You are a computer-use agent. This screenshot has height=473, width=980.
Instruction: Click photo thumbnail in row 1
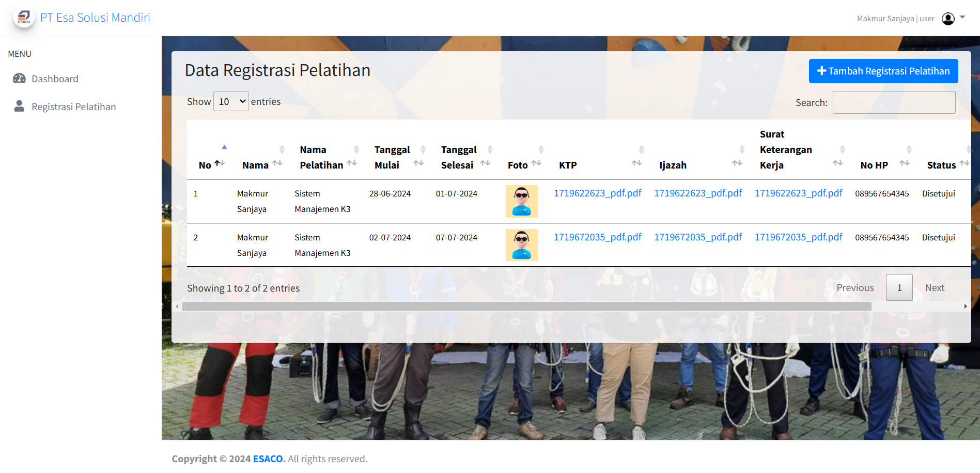coord(522,201)
